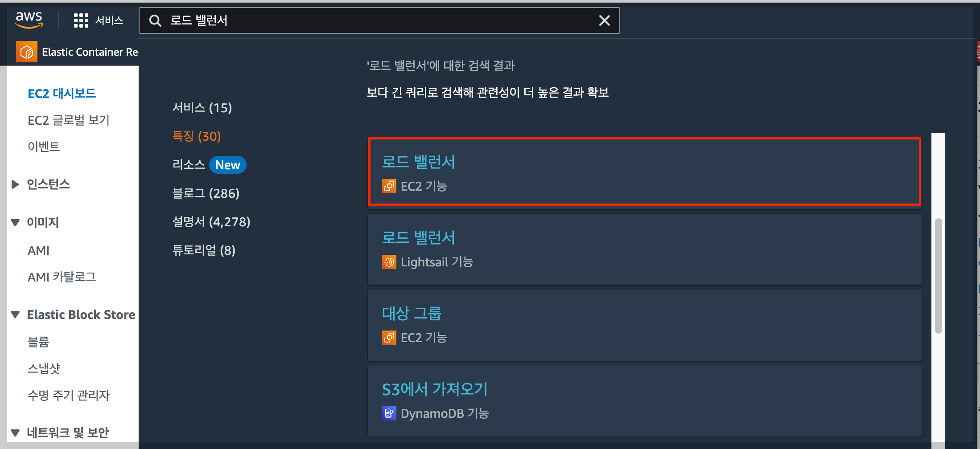This screenshot has width=980, height=449.
Task: Click the search magnifier icon
Action: pyautogui.click(x=155, y=20)
